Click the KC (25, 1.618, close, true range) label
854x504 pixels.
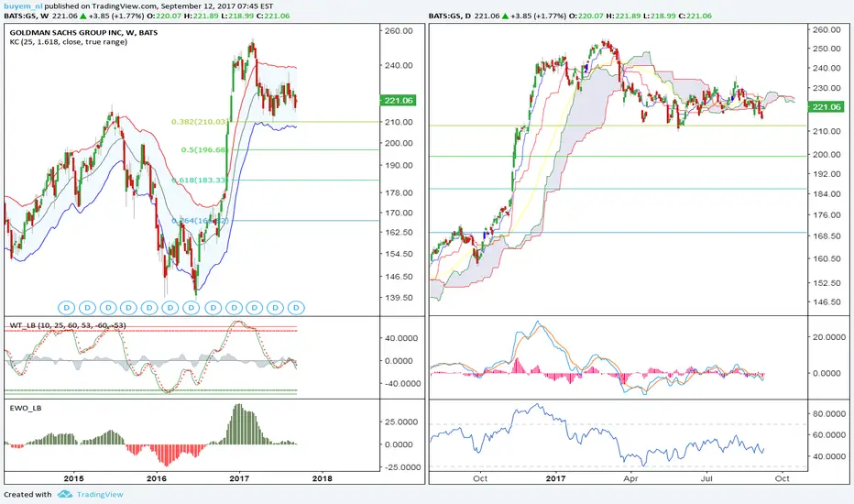point(69,41)
